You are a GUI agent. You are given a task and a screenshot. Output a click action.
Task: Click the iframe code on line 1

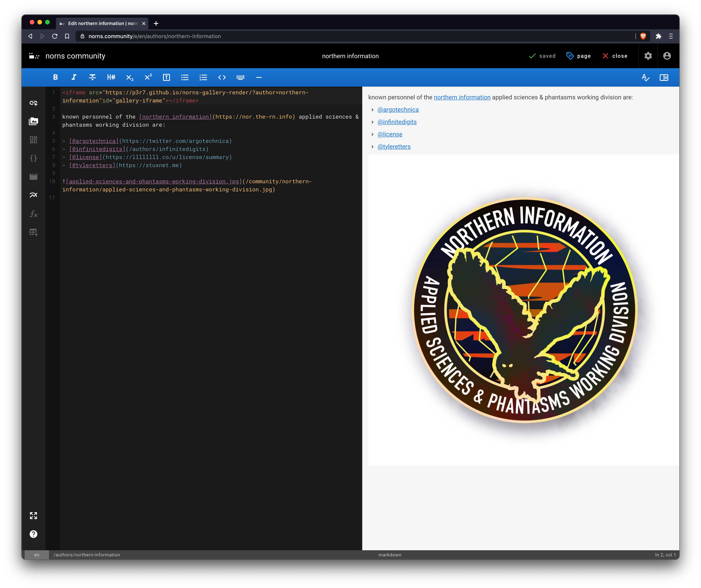185,96
